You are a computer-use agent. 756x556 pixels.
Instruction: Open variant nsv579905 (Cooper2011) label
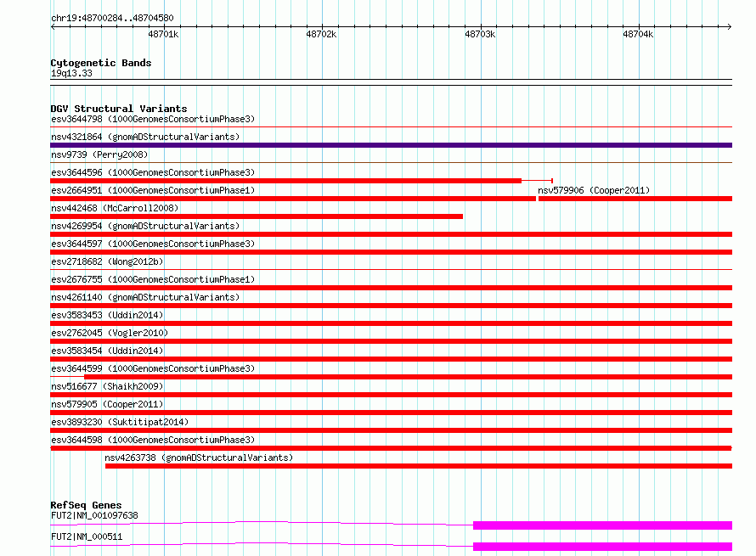pyautogui.click(x=107, y=404)
